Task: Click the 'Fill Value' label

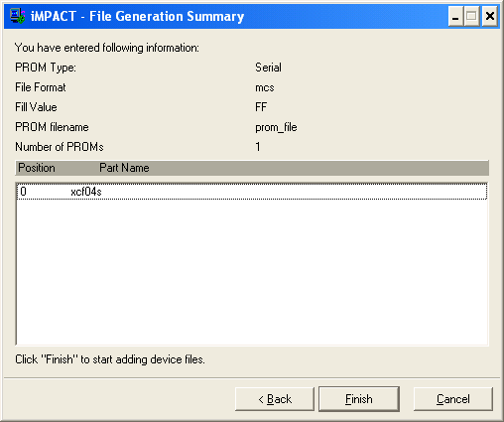Action: coord(36,107)
